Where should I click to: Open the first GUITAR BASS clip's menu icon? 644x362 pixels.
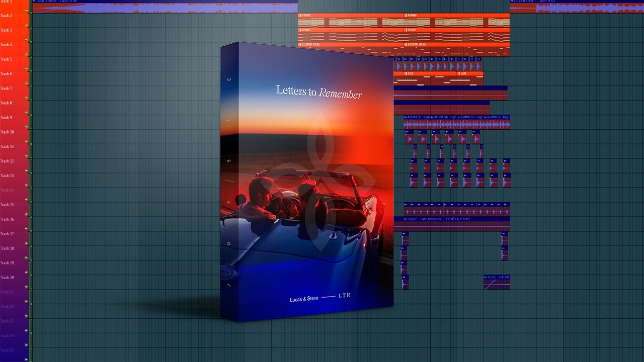coord(300,45)
